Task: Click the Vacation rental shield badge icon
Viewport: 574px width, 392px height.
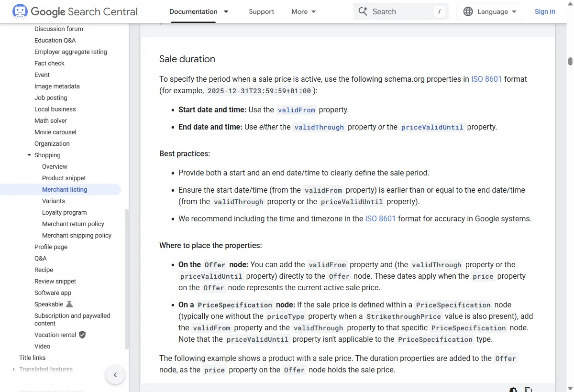Action: [x=82, y=335]
